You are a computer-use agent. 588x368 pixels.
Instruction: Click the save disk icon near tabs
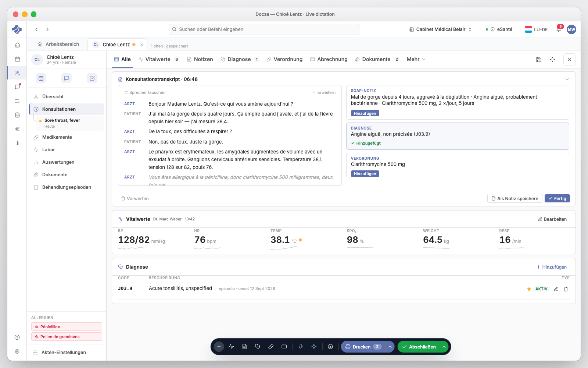(x=539, y=59)
